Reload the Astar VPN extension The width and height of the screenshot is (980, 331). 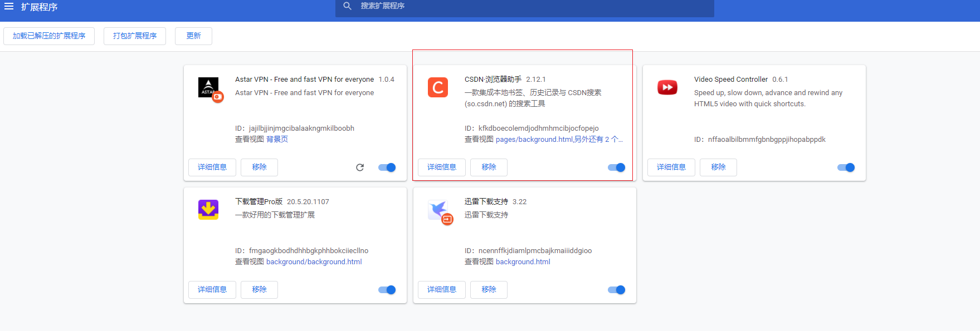tap(360, 167)
